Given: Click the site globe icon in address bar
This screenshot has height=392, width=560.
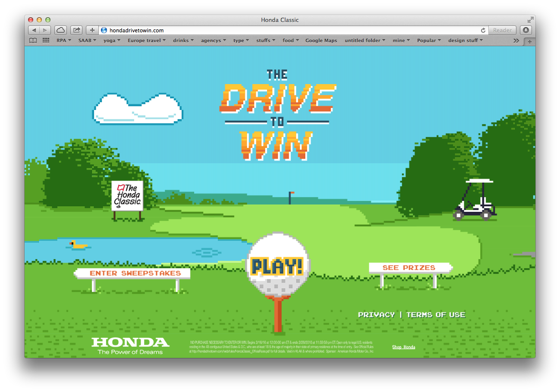Looking at the screenshot, I should pyautogui.click(x=104, y=31).
